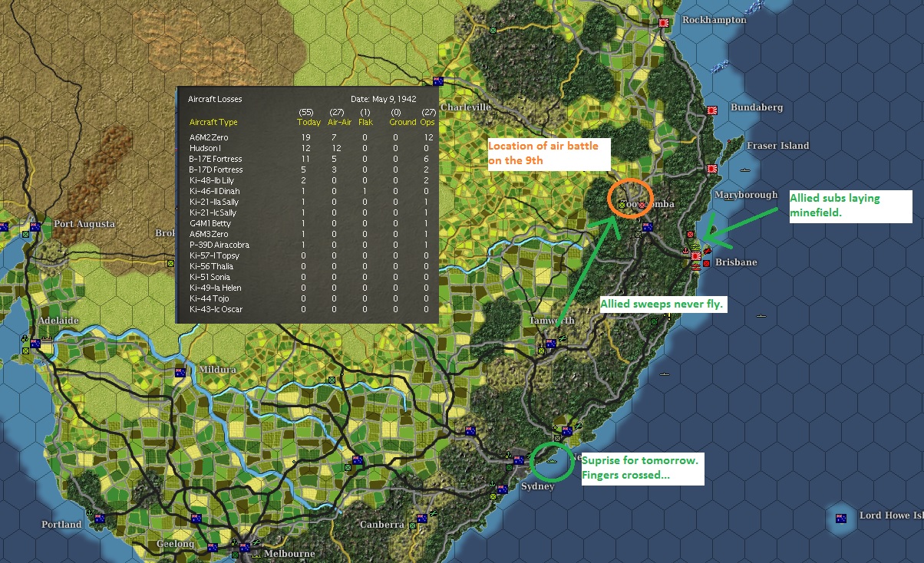Click the Port Augusta city label
The height and width of the screenshot is (563, 924).
point(84,224)
